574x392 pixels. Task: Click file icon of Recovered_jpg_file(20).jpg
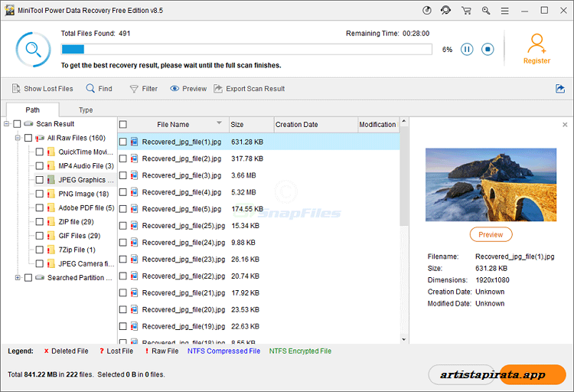click(x=135, y=309)
